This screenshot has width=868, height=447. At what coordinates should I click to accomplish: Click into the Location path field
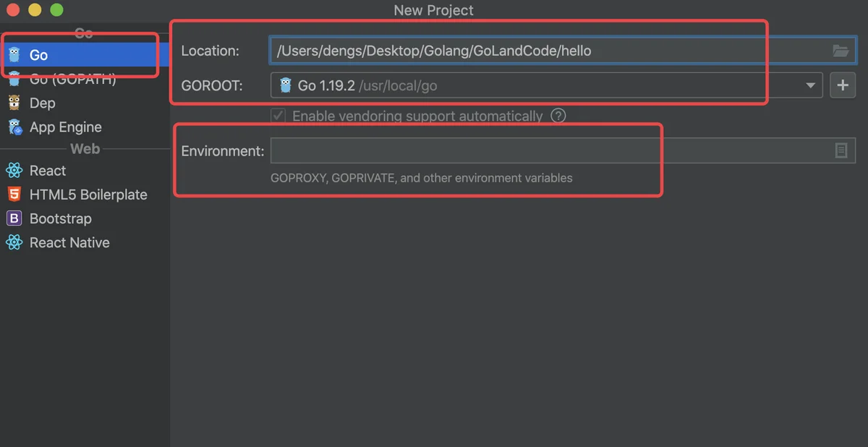(x=550, y=51)
